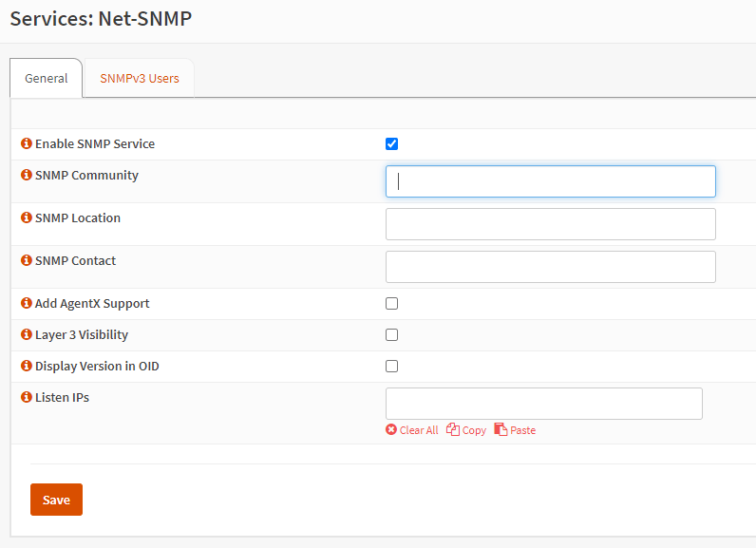The height and width of the screenshot is (548, 756).
Task: Click the SNMP Location label
Action: coord(78,217)
